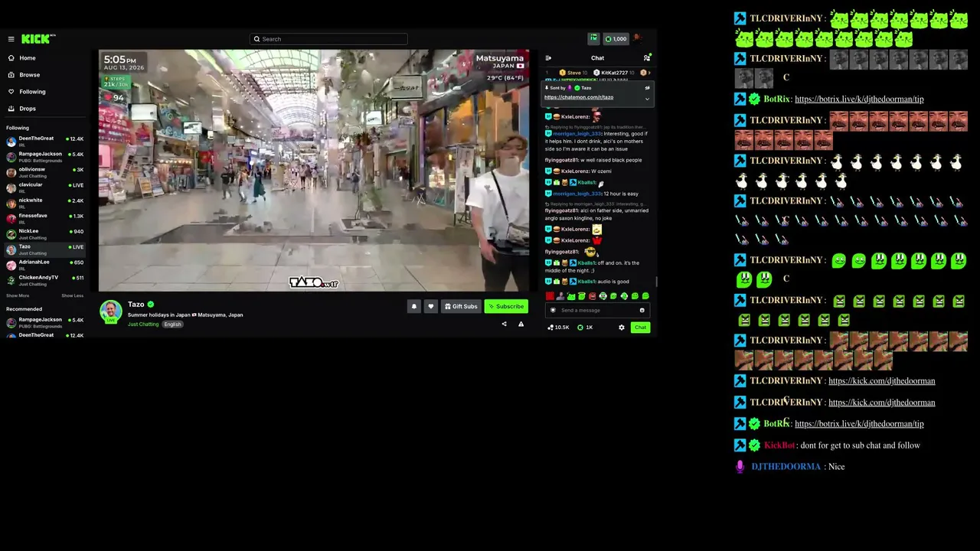Expand list with Show More

pyautogui.click(x=18, y=295)
